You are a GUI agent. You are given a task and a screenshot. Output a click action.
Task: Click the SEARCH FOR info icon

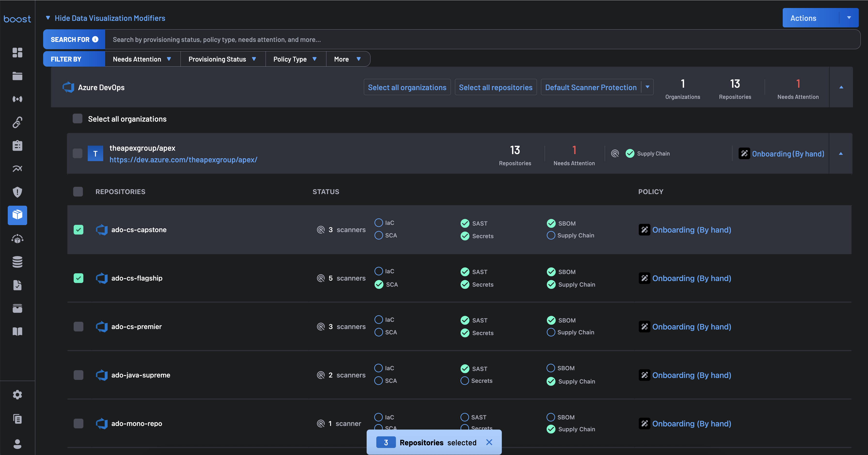click(95, 39)
